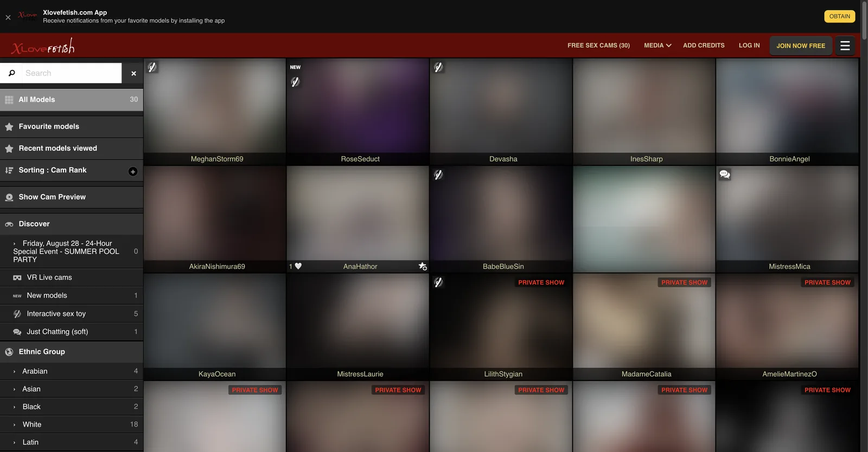The height and width of the screenshot is (452, 868).
Task: Click JOIN NOW FREE button
Action: click(801, 46)
